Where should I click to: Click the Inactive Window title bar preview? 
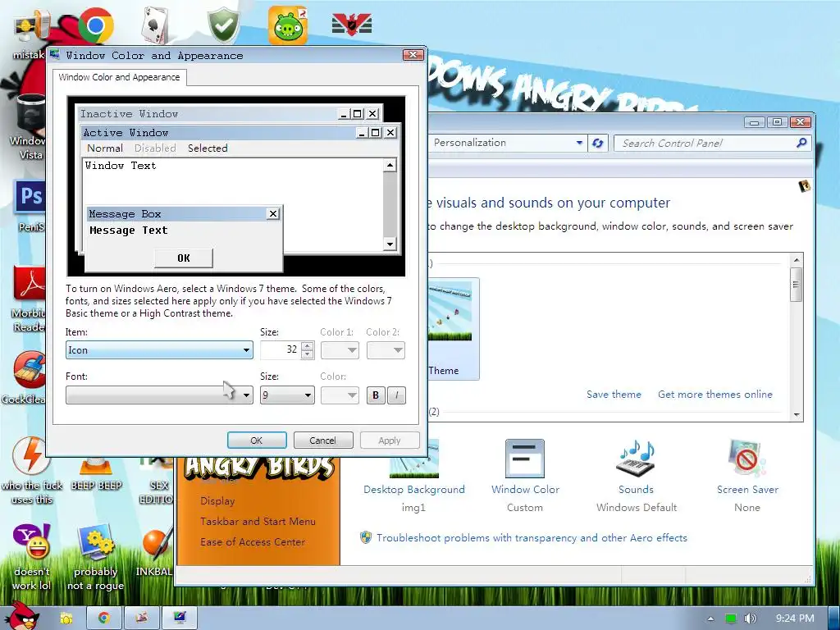209,113
